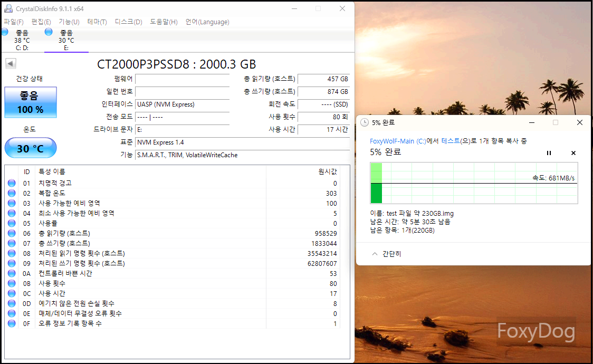
Task: Click the 원시값 column header
Action: 328,171
